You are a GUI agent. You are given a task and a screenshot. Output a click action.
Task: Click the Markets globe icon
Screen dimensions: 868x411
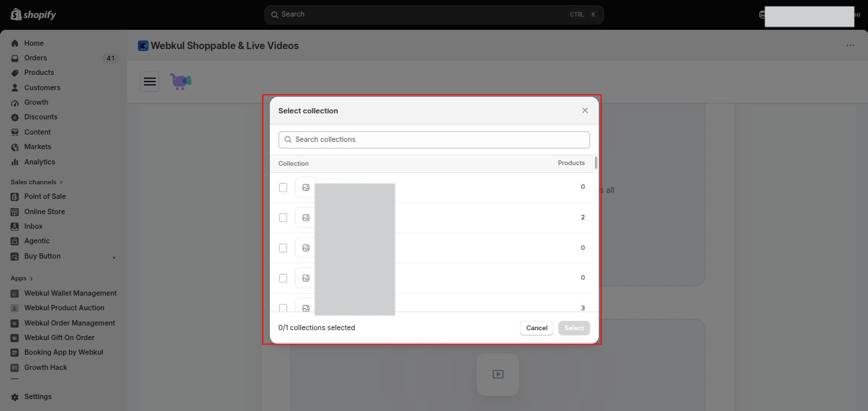pos(15,147)
